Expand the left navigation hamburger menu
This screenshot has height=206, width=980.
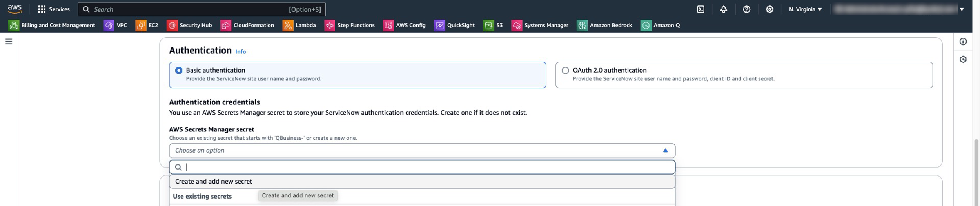[x=9, y=41]
